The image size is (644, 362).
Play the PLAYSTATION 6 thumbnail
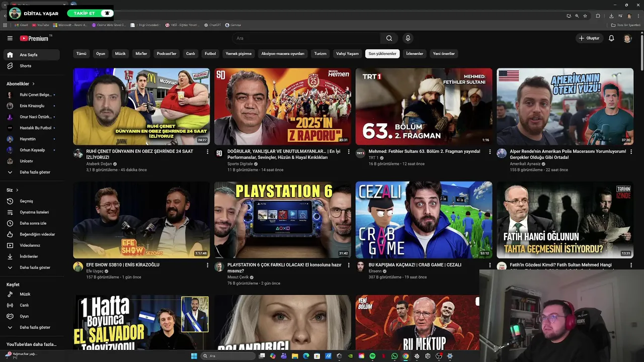click(x=283, y=220)
